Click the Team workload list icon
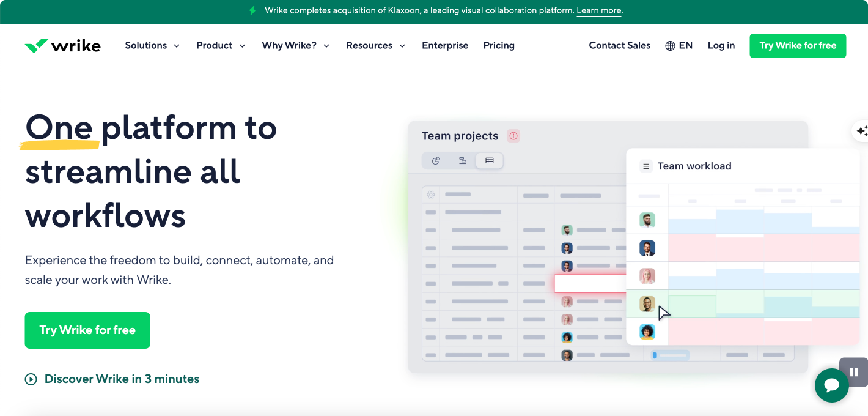Image resolution: width=868 pixels, height=416 pixels. pyautogui.click(x=646, y=166)
